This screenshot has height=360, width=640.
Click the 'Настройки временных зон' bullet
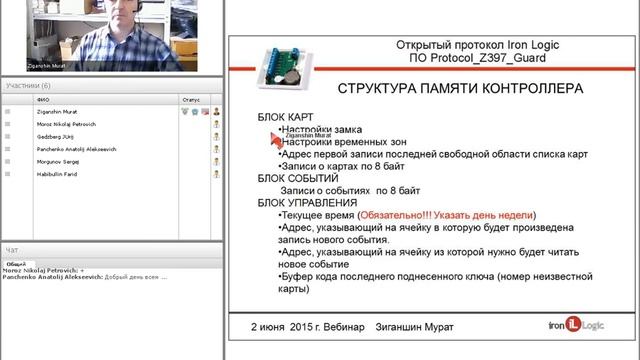[x=342, y=142]
